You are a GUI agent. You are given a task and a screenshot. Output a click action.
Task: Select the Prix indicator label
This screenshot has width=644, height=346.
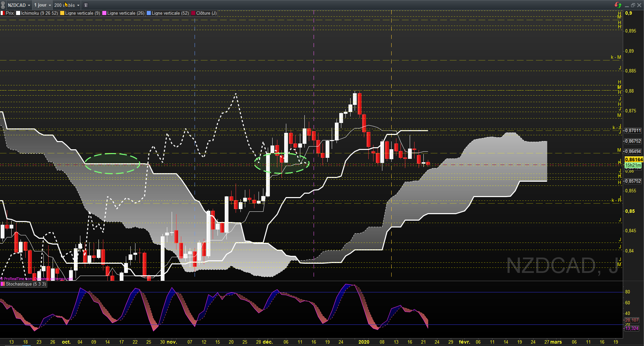tap(7, 13)
